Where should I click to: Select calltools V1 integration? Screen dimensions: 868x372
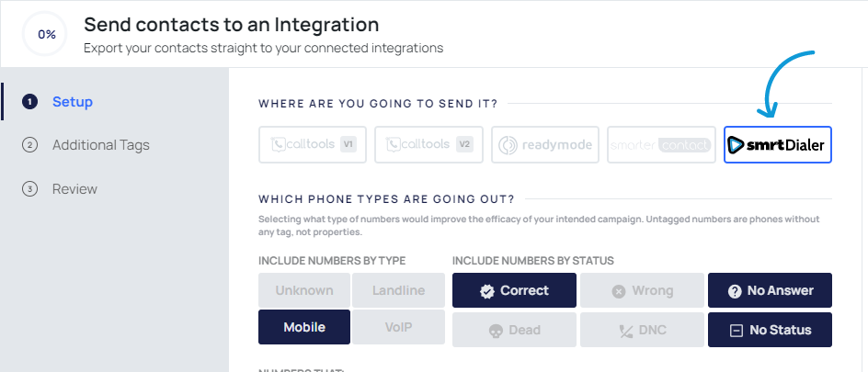[x=313, y=145]
